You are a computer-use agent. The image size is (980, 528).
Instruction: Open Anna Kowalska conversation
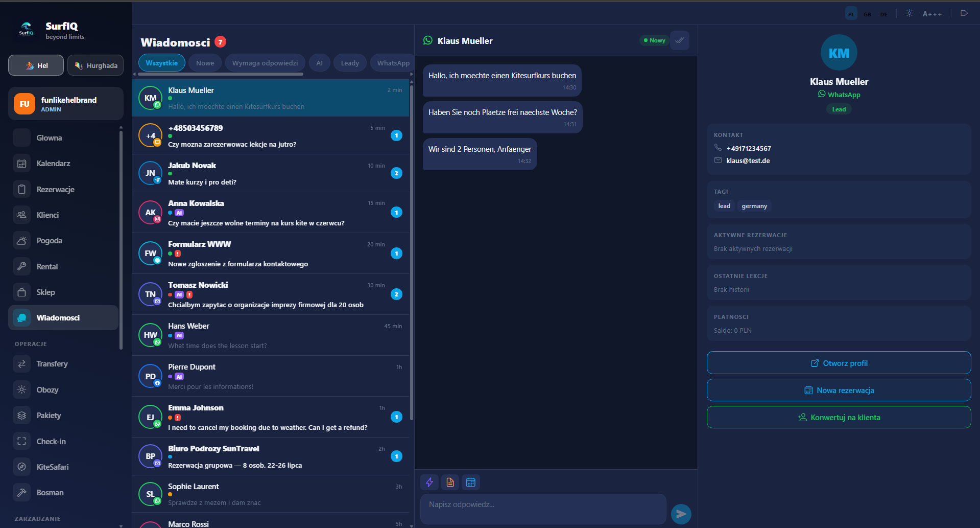[x=271, y=213]
